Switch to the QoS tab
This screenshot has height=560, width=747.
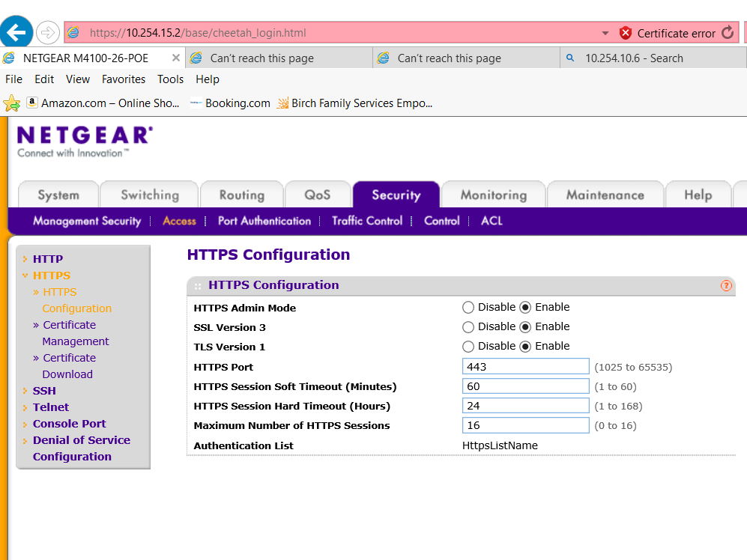click(317, 195)
